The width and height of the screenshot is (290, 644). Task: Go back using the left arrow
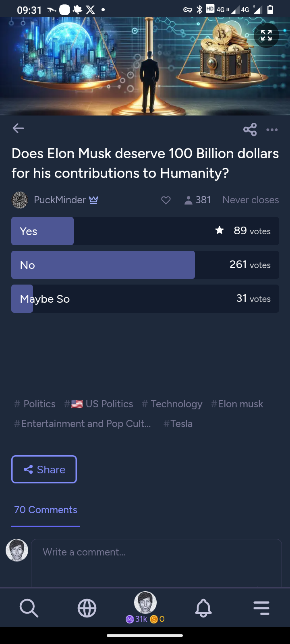(x=19, y=128)
